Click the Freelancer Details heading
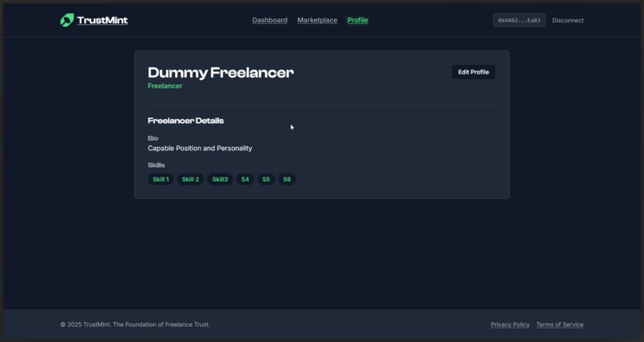Image resolution: width=644 pixels, height=342 pixels. [185, 121]
